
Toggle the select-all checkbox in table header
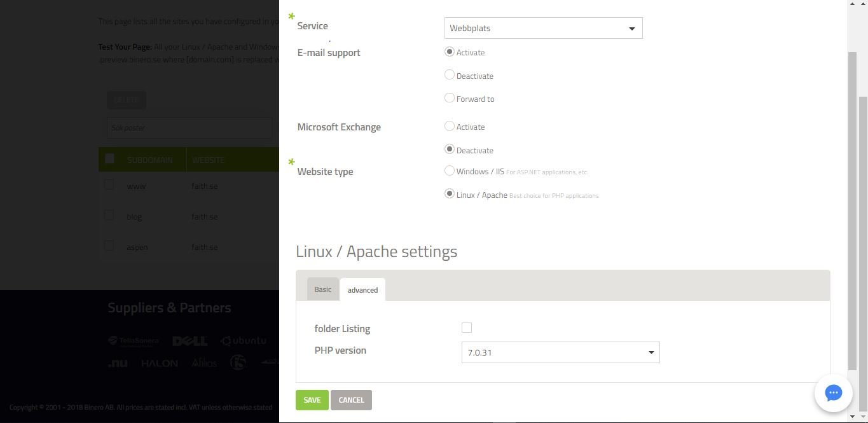tap(109, 158)
